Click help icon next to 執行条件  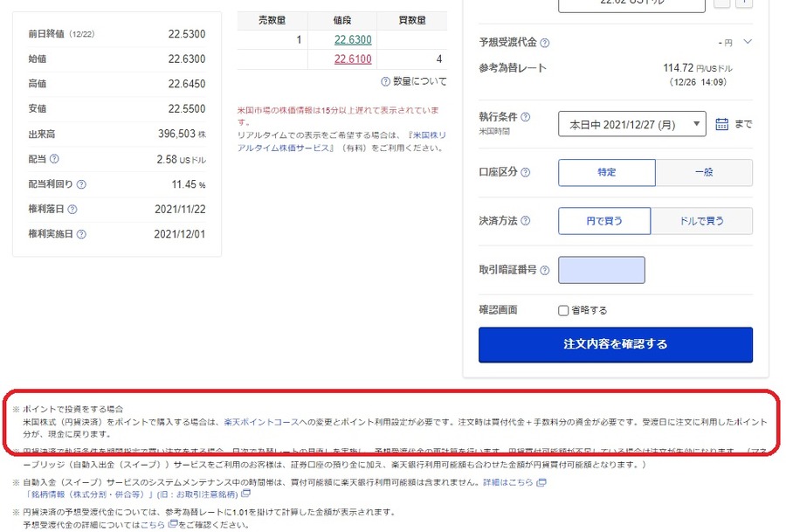click(x=526, y=117)
